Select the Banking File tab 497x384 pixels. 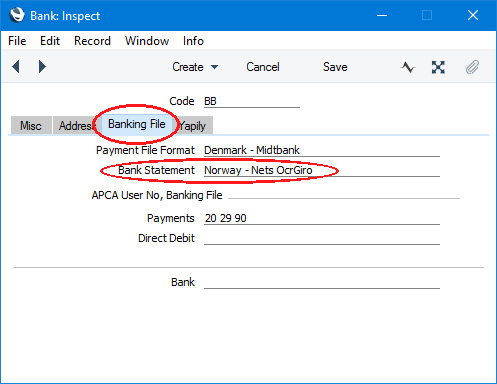click(137, 124)
